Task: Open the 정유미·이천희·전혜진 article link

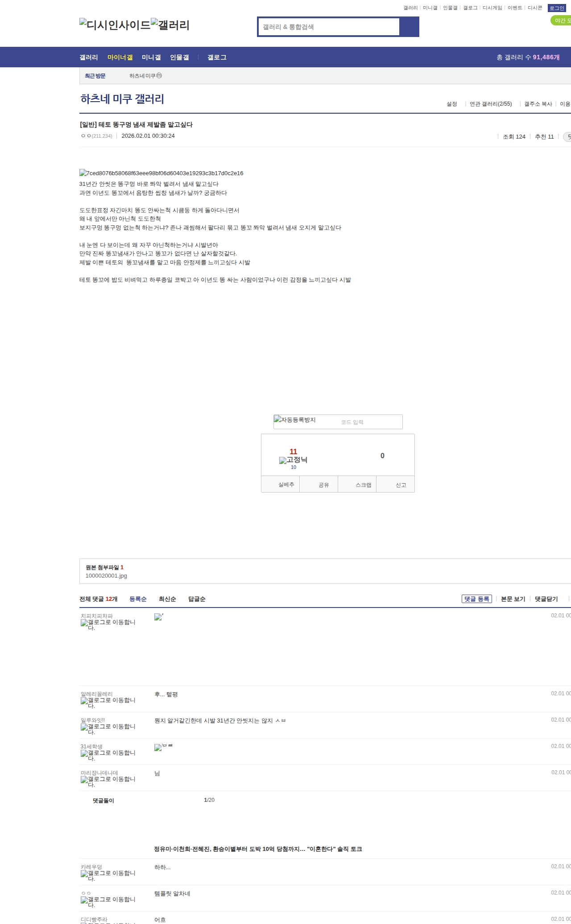Action: tap(258, 849)
